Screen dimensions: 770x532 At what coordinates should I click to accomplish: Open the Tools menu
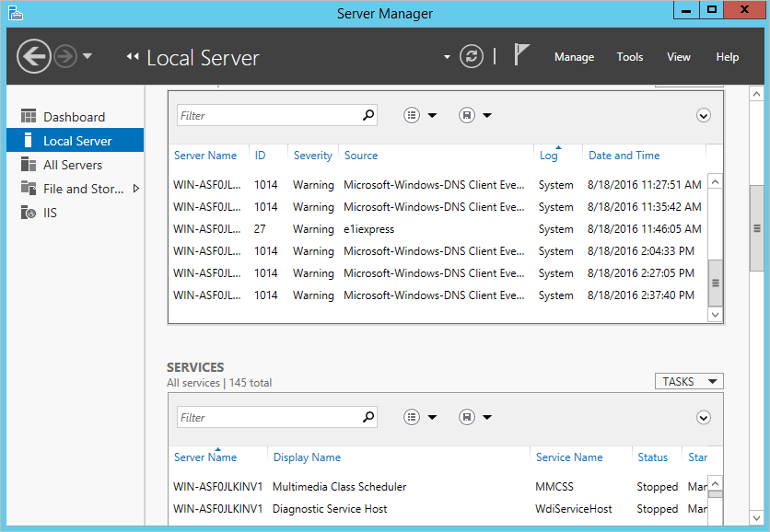[x=630, y=57]
